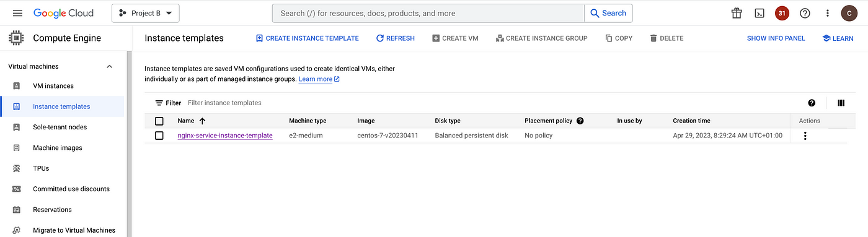Open Sole-tenant nodes page
This screenshot has height=237, width=868.
point(60,127)
